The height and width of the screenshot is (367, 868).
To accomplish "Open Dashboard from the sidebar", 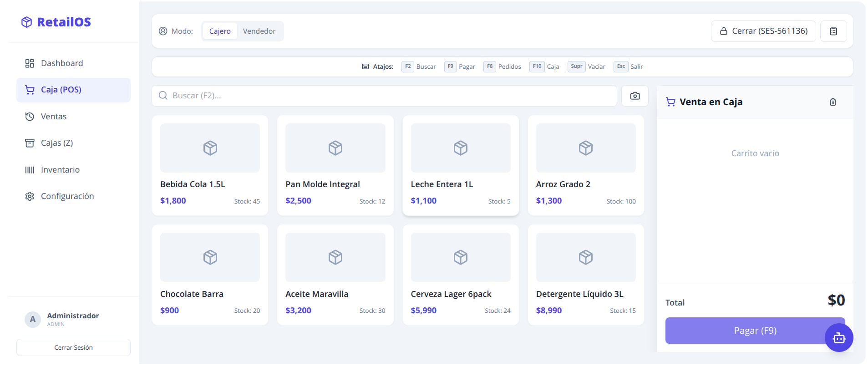I will tap(62, 63).
